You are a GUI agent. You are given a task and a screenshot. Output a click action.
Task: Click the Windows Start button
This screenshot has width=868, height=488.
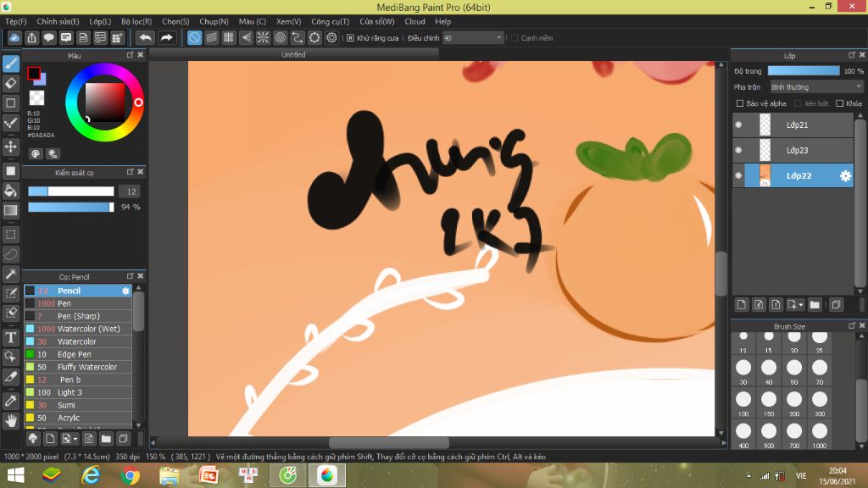(x=15, y=475)
